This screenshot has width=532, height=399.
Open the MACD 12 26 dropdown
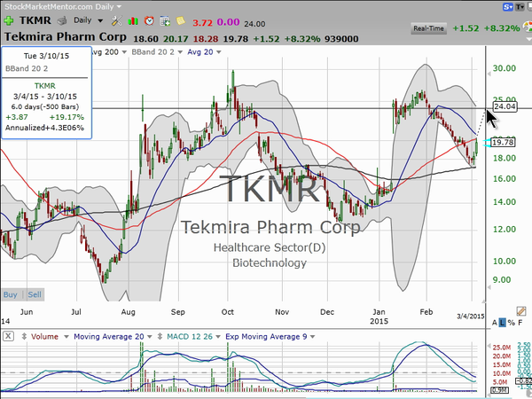pyautogui.click(x=218, y=337)
